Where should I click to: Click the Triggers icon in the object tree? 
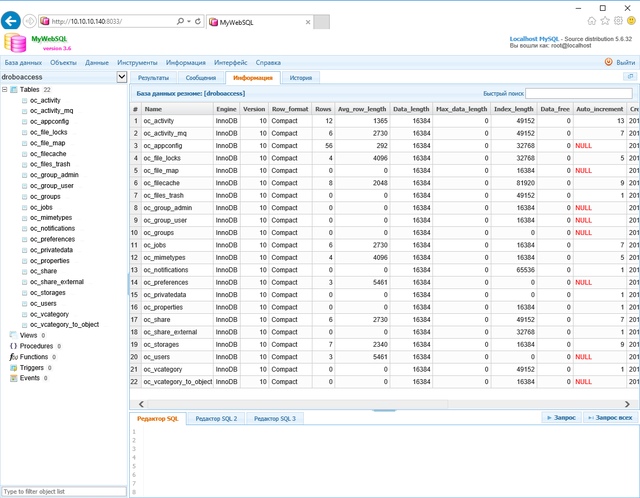[13, 367]
